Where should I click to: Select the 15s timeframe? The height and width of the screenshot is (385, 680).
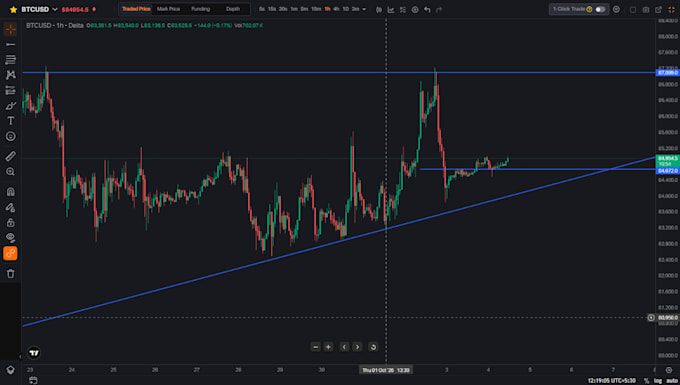pyautogui.click(x=272, y=9)
